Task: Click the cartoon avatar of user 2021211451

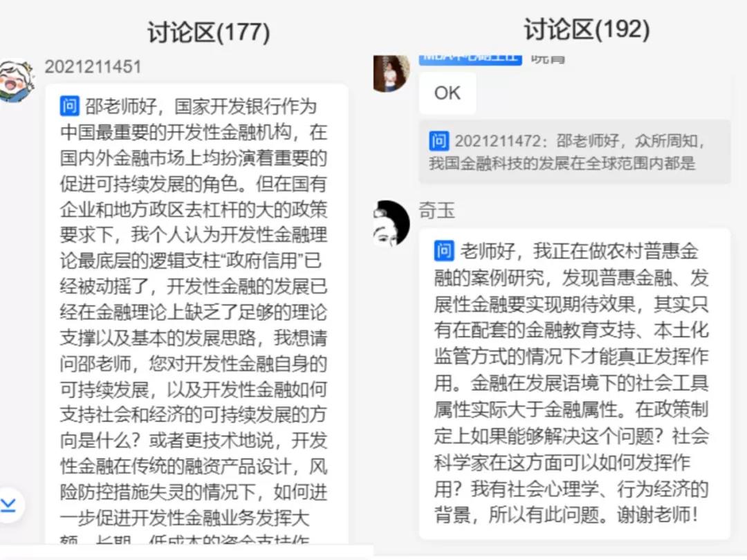Action: coord(17,80)
